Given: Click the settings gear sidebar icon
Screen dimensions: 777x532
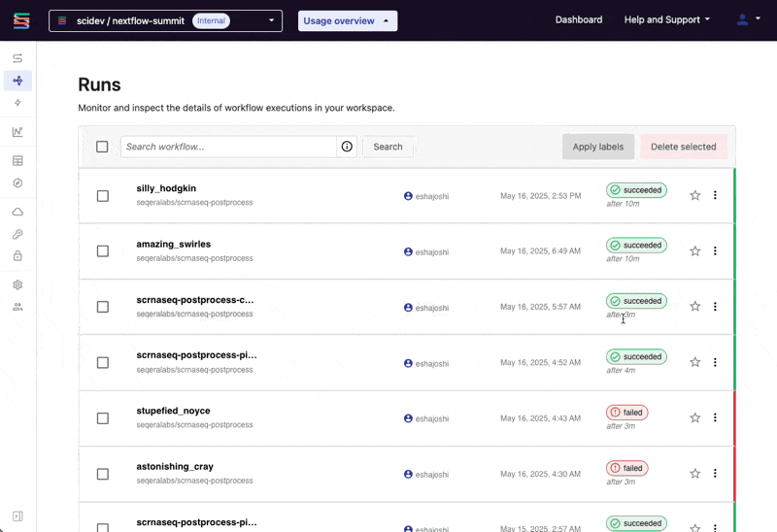Looking at the screenshot, I should click(x=17, y=284).
